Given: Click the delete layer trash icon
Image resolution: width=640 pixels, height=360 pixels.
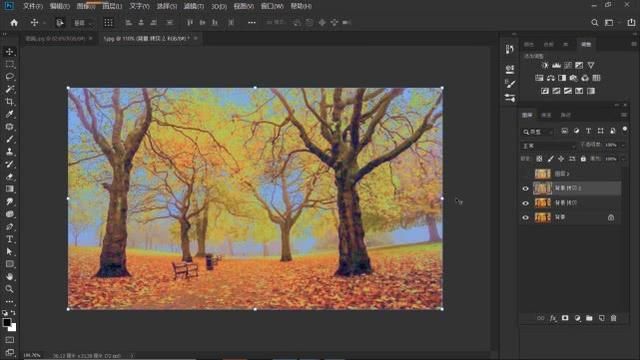Looking at the screenshot, I should [x=613, y=318].
